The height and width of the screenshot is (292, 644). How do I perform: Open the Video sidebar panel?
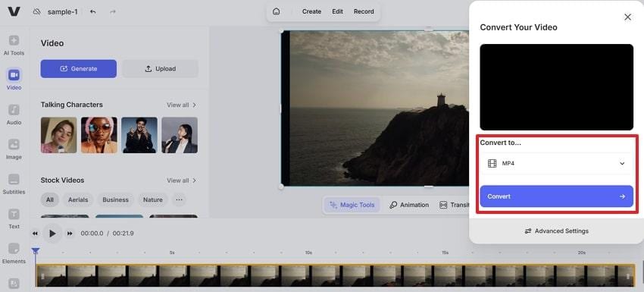pyautogui.click(x=14, y=80)
